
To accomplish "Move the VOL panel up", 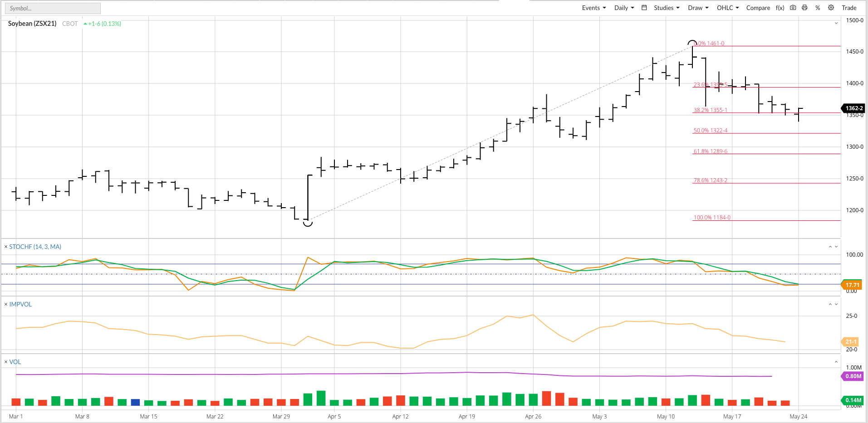I will (x=836, y=362).
